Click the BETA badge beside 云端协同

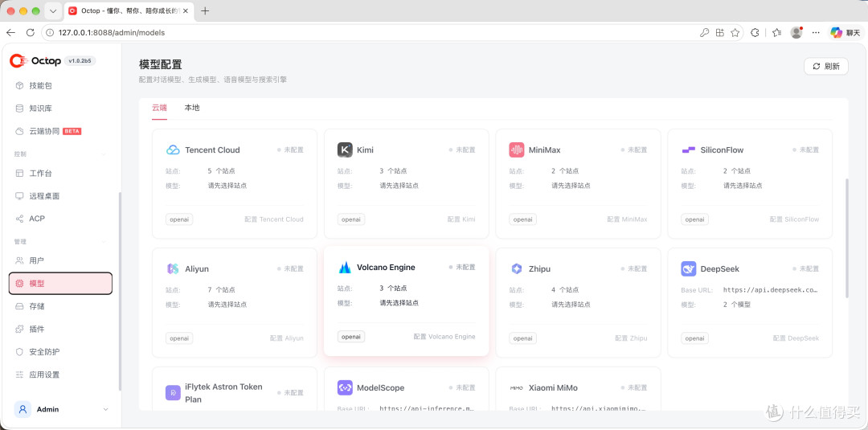coord(72,131)
